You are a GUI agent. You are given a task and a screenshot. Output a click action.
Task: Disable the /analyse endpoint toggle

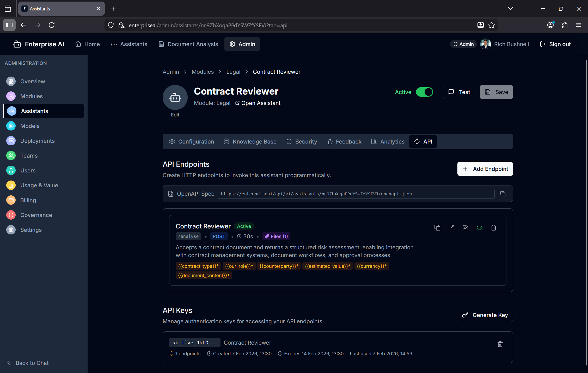pos(480,228)
